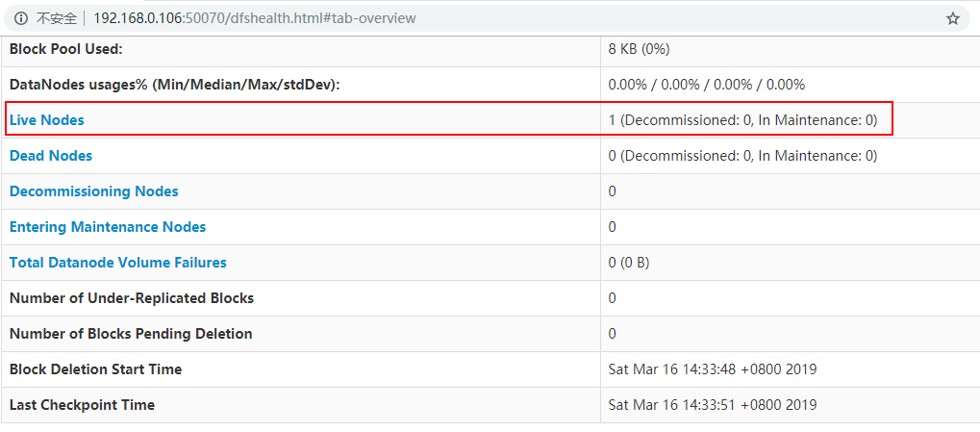Click the "不安全" security warning label
The height and width of the screenshot is (432, 980).
click(56, 18)
